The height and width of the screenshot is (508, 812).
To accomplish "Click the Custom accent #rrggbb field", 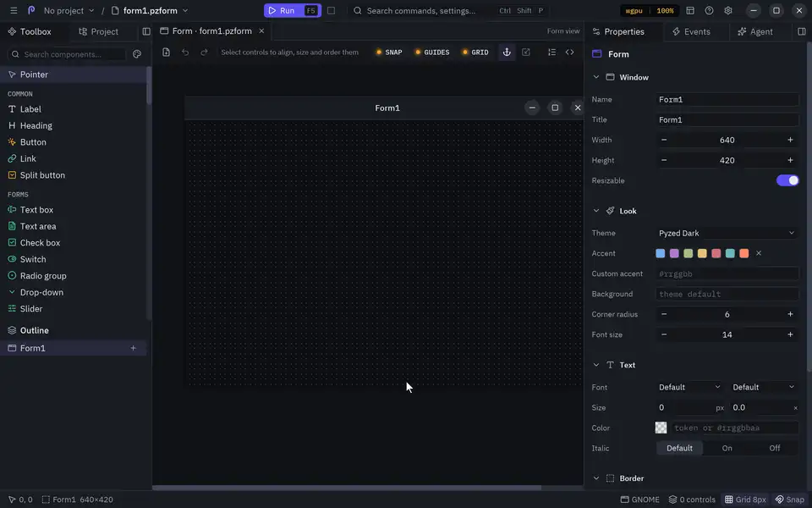I will tap(727, 273).
